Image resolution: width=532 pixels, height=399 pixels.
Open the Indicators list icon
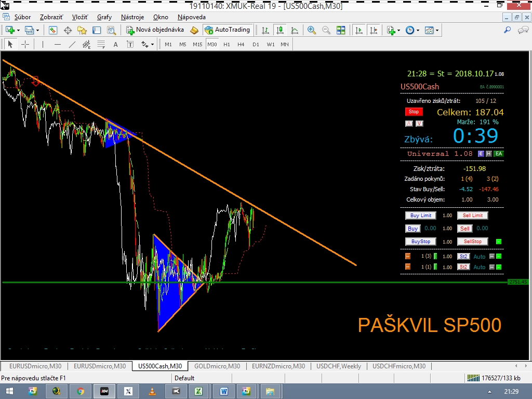point(391,30)
